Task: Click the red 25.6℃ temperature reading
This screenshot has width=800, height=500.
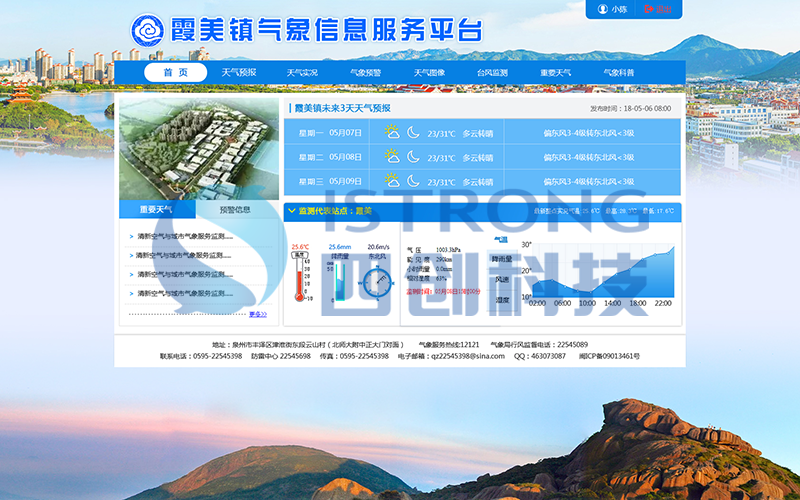Action: pyautogui.click(x=300, y=247)
